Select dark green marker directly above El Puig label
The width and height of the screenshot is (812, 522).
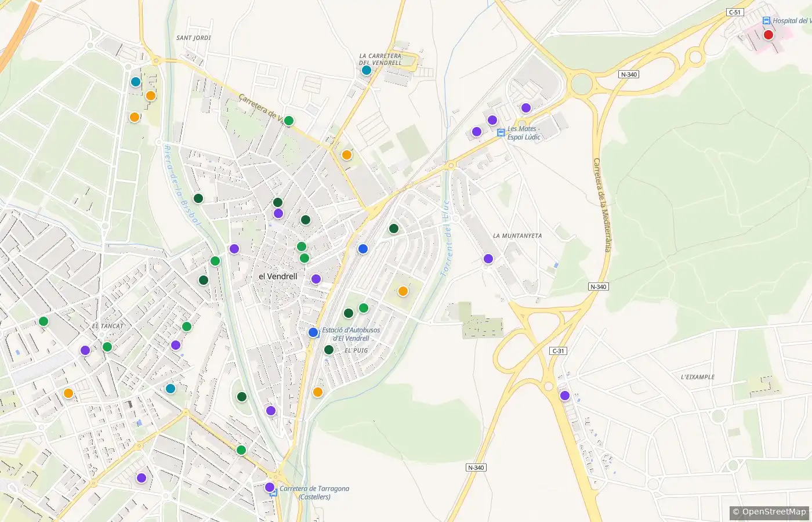(x=329, y=350)
